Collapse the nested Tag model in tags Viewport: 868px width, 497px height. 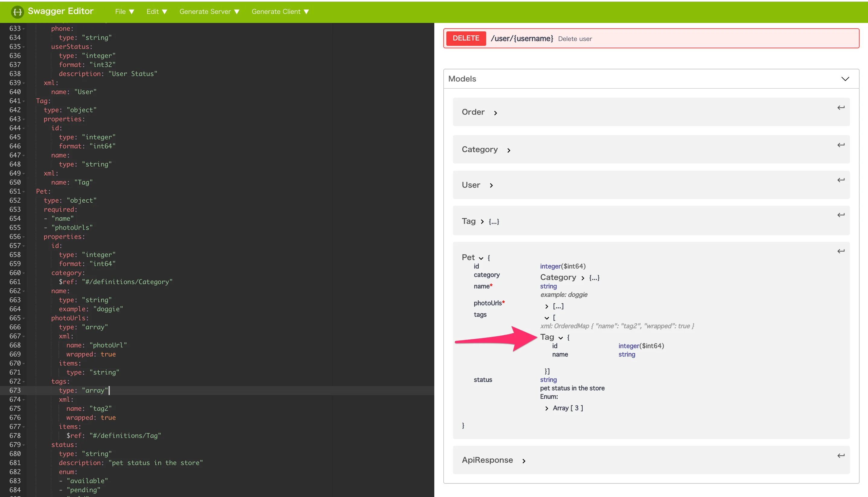(560, 337)
